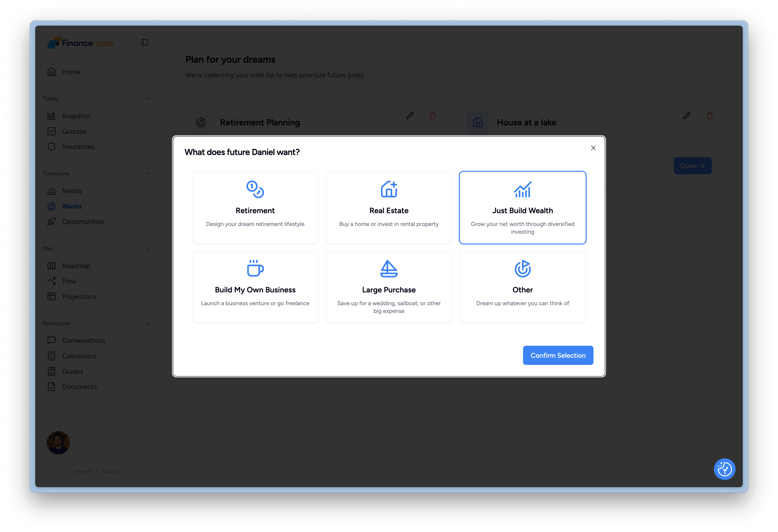The height and width of the screenshot is (532, 778).
Task: Open the Imprint link
Action: (x=83, y=471)
